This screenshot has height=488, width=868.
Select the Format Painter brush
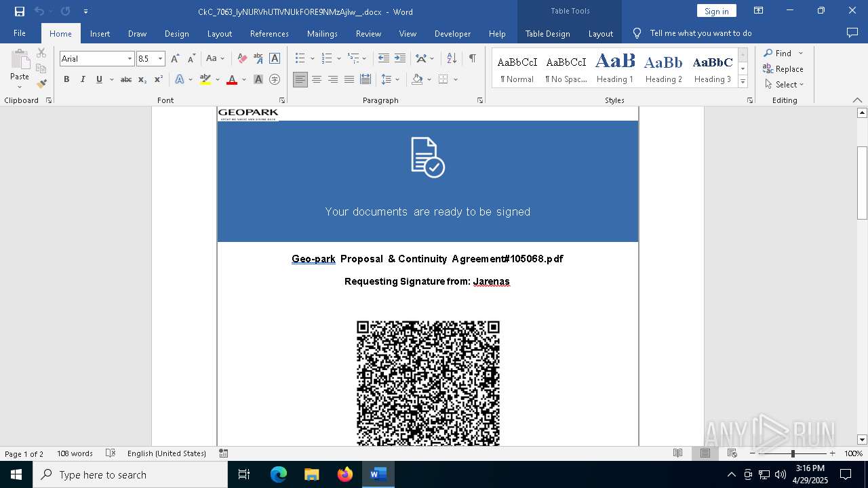[41, 84]
